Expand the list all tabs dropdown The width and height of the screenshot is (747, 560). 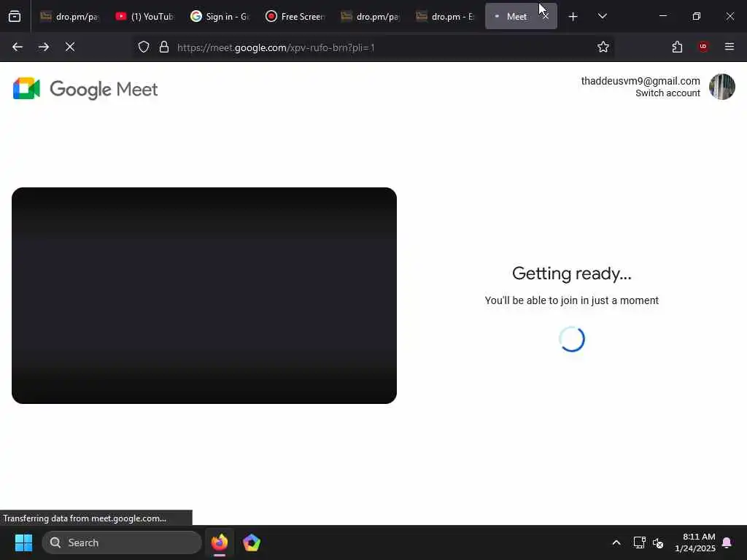coord(602,17)
